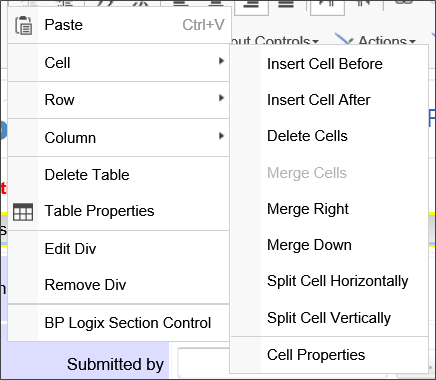Expand the Column submenu arrow
The width and height of the screenshot is (436, 380).
point(221,136)
